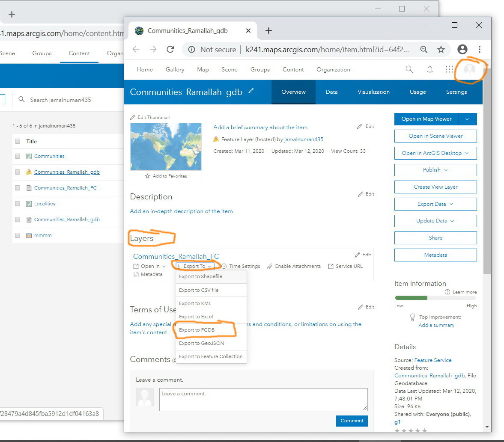This screenshot has height=442, width=504.
Task: Open jamalnuman435 owner link
Action: click(x=304, y=139)
